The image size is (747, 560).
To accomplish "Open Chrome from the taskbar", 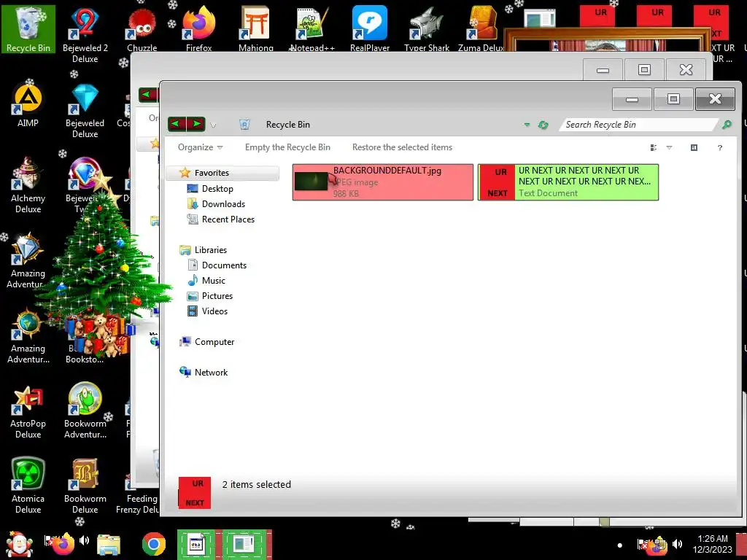I will point(153,544).
